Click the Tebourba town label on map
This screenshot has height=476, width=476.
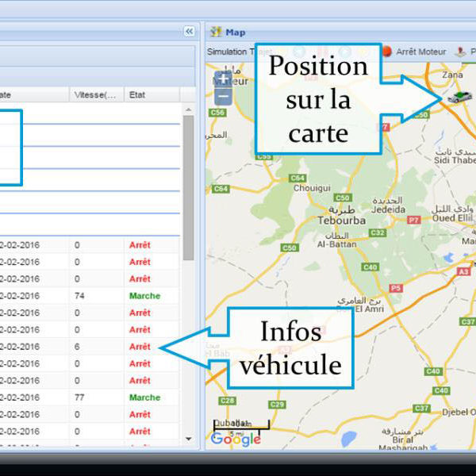coord(340,220)
